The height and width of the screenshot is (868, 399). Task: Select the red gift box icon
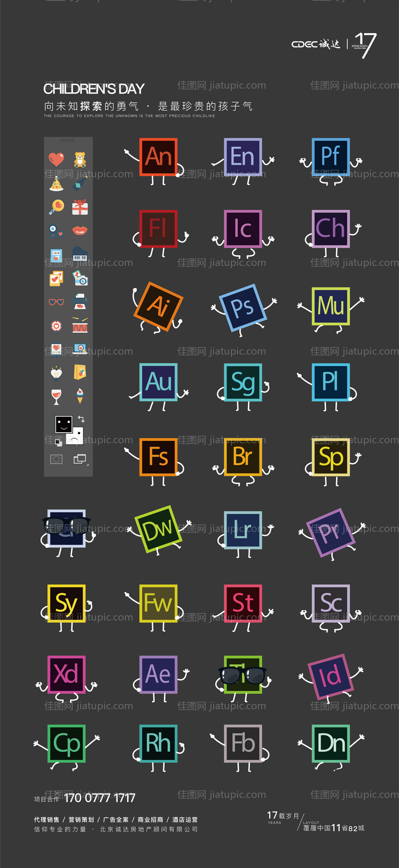point(80,207)
